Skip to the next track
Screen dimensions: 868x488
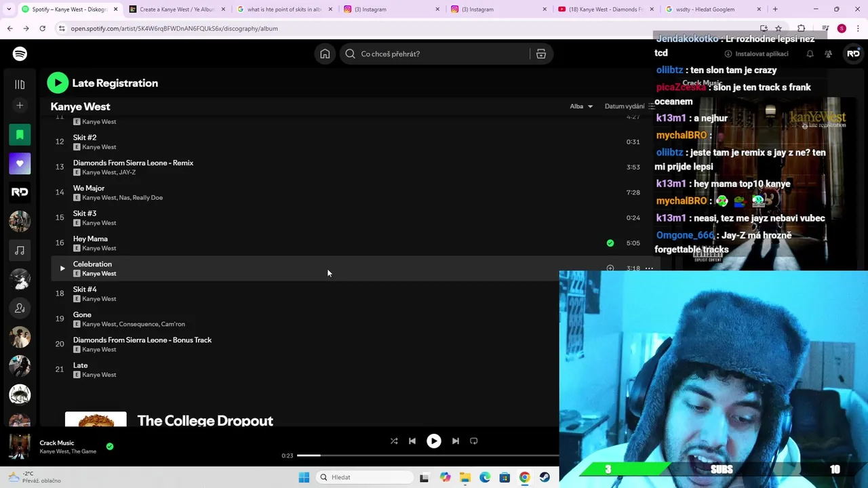click(456, 441)
